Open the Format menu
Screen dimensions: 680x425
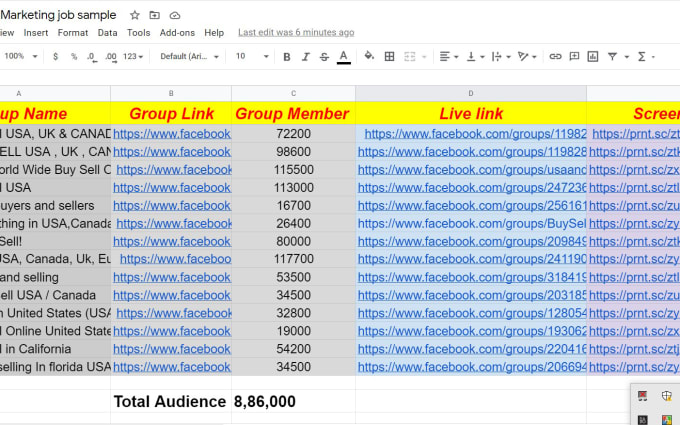tap(73, 33)
